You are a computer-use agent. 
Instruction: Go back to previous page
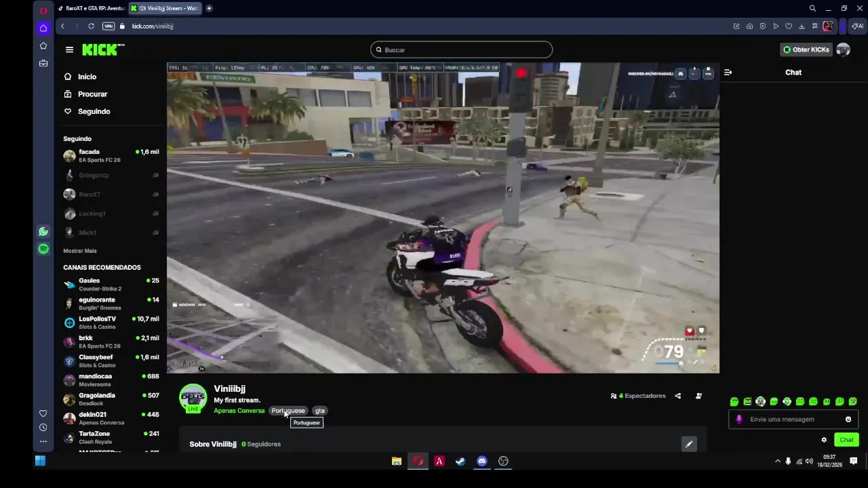point(62,26)
